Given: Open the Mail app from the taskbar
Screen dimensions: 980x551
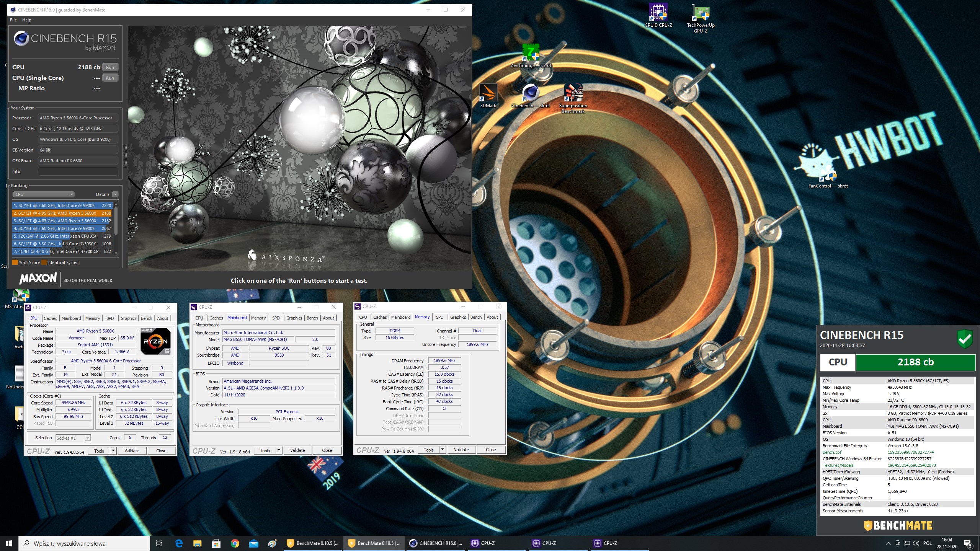Looking at the screenshot, I should click(x=253, y=543).
